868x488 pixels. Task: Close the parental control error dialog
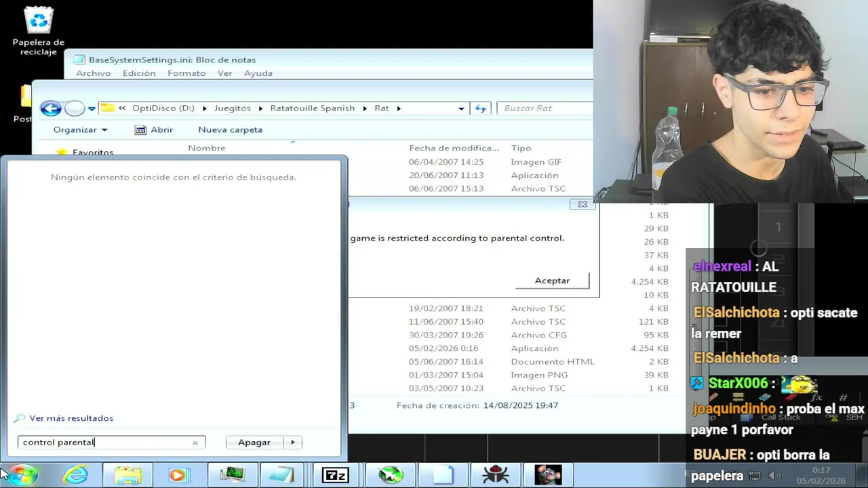click(583, 204)
